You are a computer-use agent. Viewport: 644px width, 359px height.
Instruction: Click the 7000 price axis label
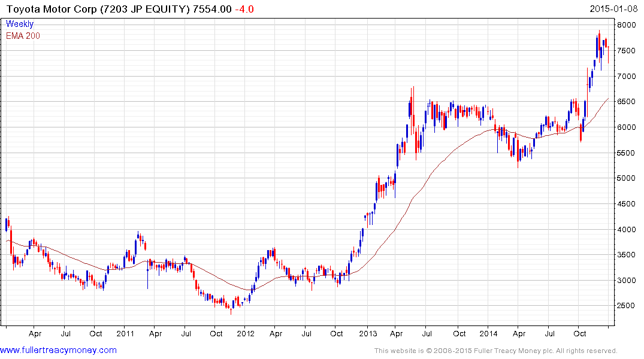pos(627,77)
